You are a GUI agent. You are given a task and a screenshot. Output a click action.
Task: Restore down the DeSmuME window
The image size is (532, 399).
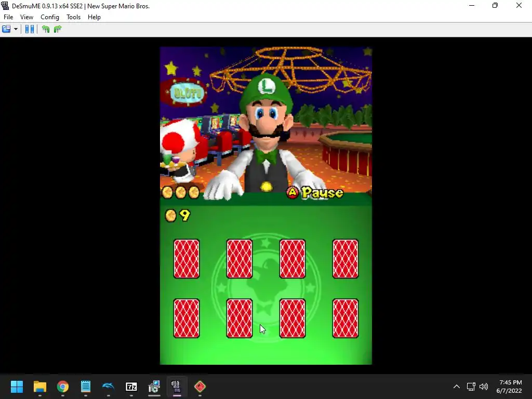point(495,6)
